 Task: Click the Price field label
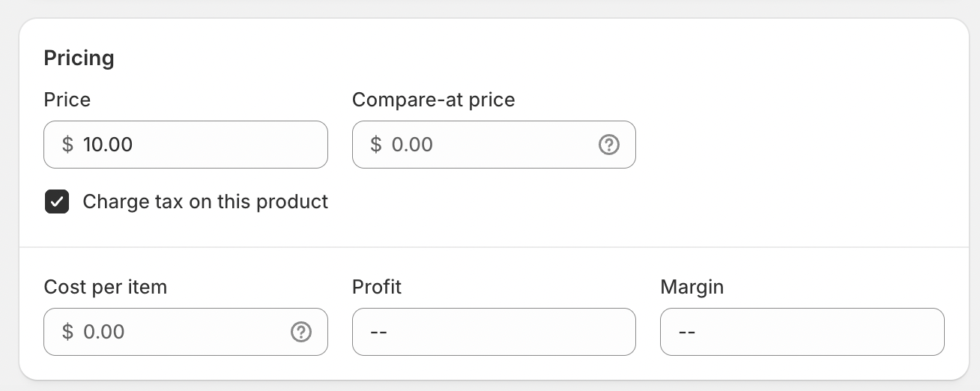[x=67, y=100]
